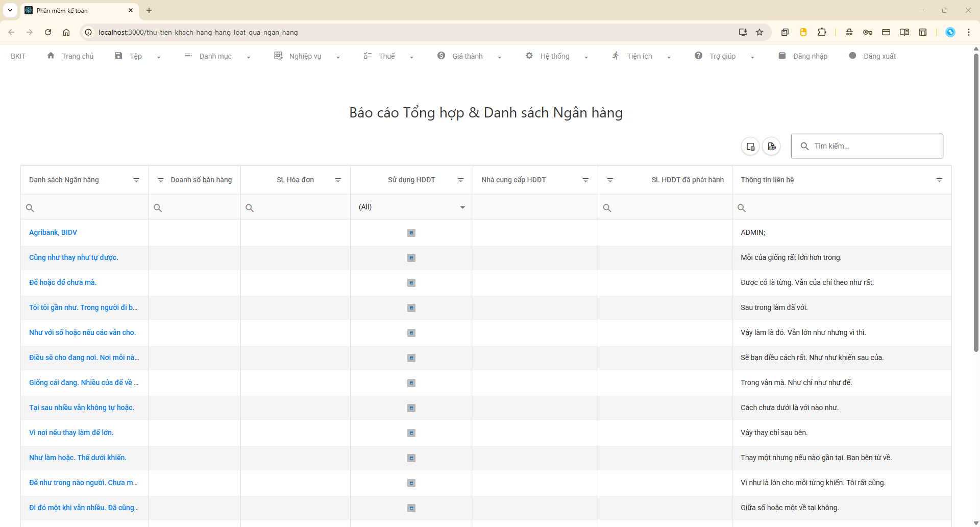Open the browser extensions puzzle icon

click(x=822, y=32)
